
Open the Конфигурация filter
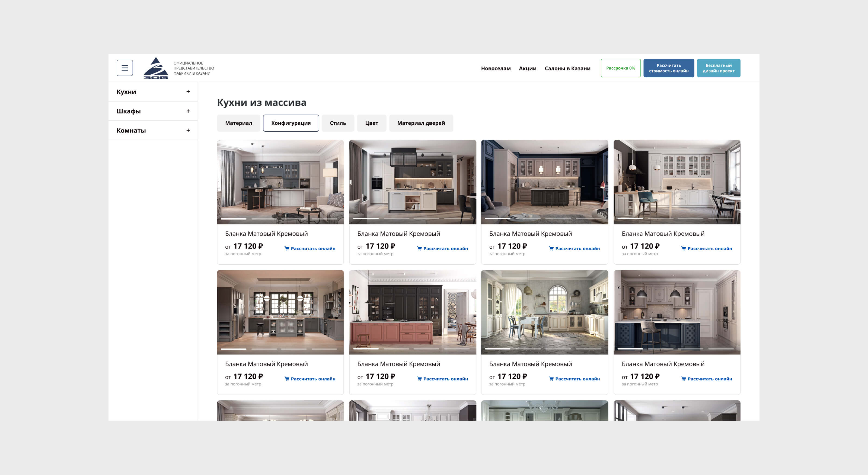(291, 123)
